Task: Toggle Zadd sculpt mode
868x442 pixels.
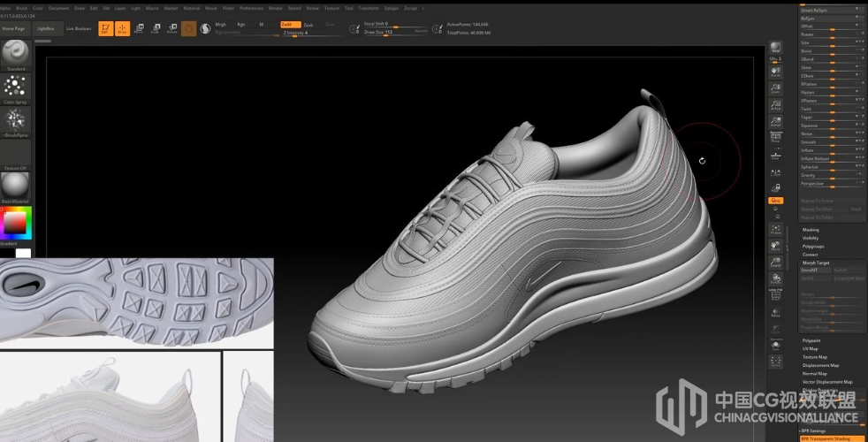Action: 290,25
